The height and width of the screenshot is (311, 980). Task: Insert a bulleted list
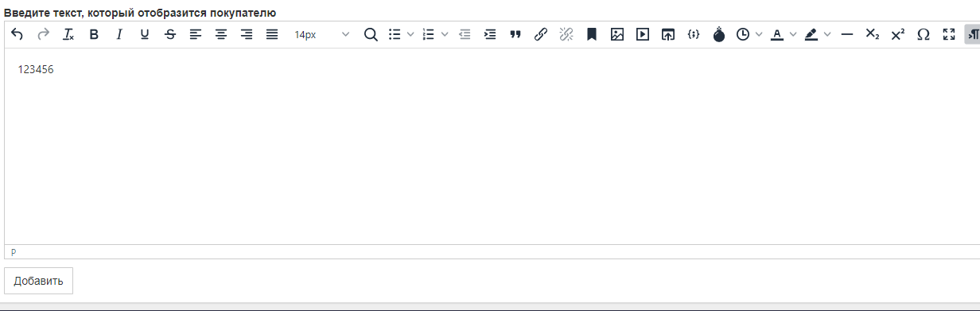395,34
